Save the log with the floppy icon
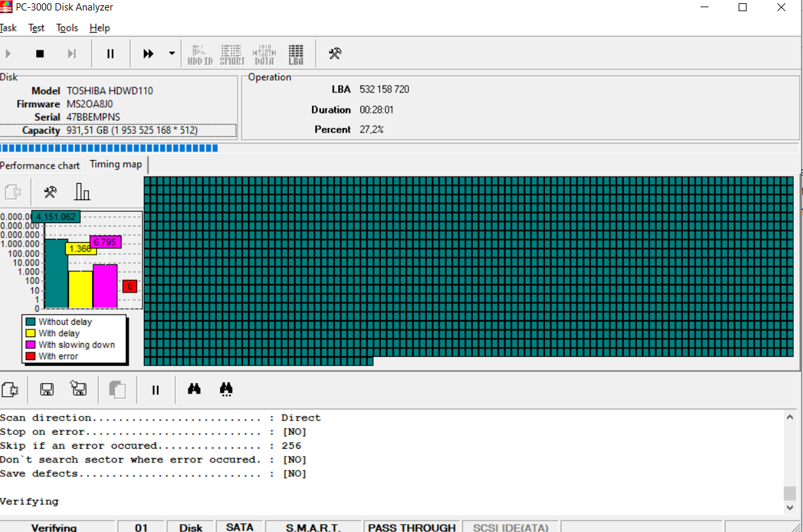This screenshot has width=803, height=532. pos(47,390)
